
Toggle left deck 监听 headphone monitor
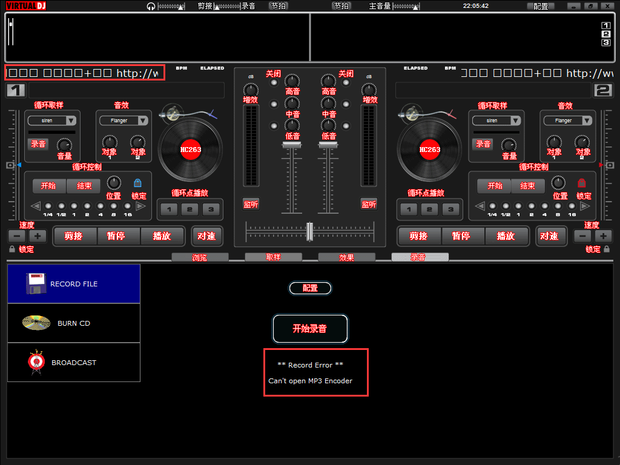(251, 204)
